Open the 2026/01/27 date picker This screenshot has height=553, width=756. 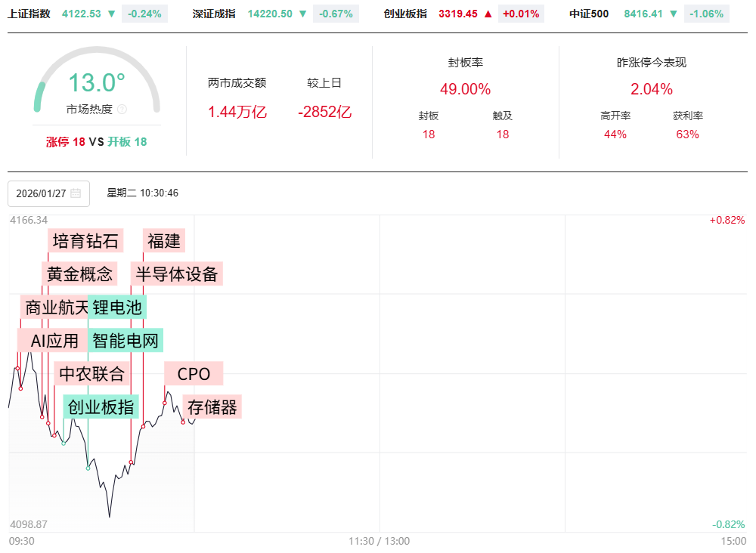click(x=42, y=193)
